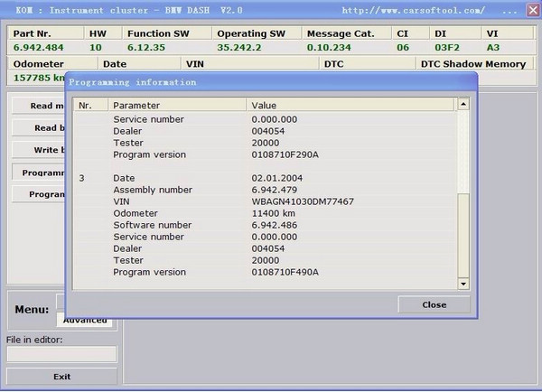
Task: Select VIN value WBAGN41030DM77467
Action: 303,201
